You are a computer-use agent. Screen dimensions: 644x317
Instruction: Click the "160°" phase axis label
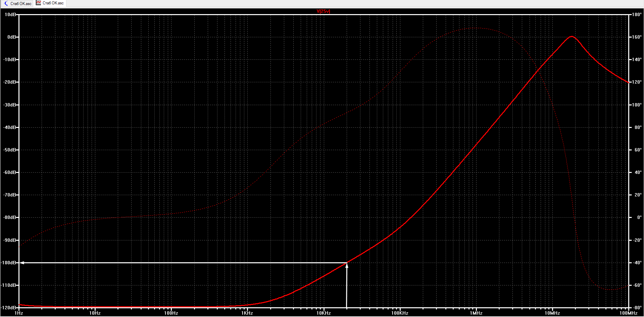point(637,37)
